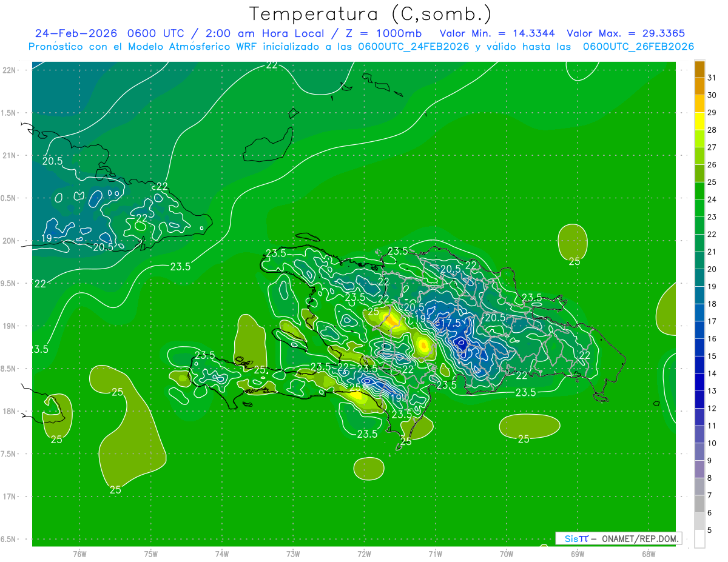
Task: Click the '21N' latitude axis label
Action: (x=9, y=156)
